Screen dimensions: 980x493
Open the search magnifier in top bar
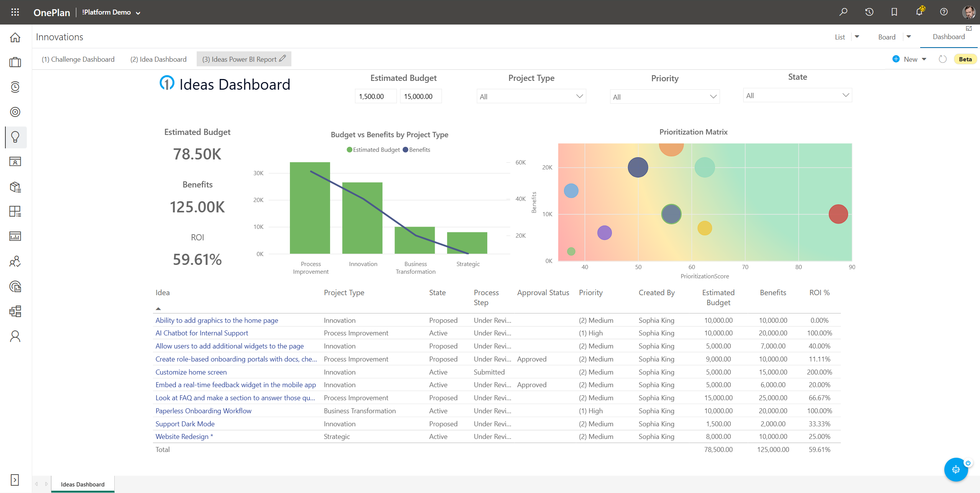point(843,12)
